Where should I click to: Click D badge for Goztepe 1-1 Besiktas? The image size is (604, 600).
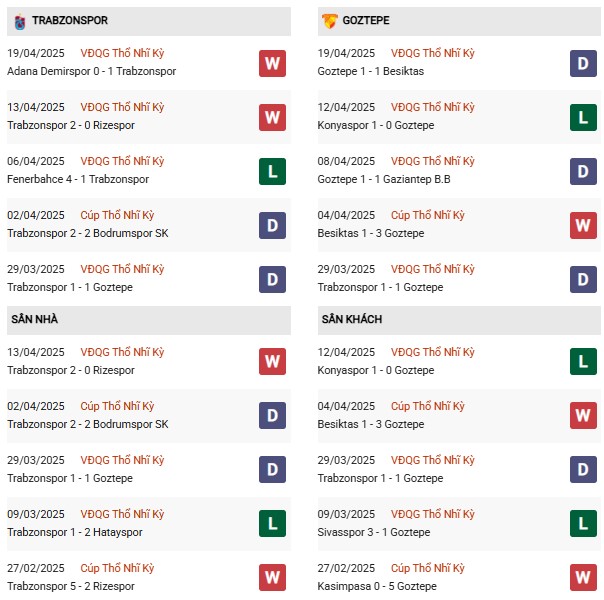click(584, 64)
